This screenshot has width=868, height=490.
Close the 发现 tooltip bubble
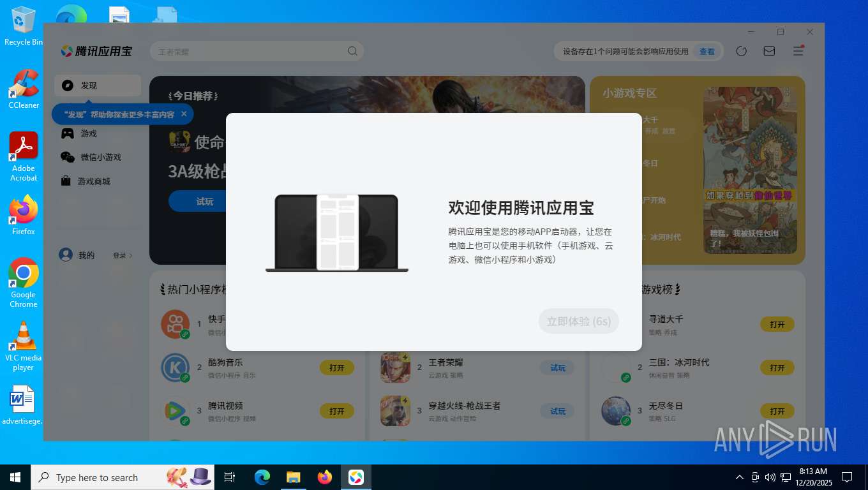[184, 114]
